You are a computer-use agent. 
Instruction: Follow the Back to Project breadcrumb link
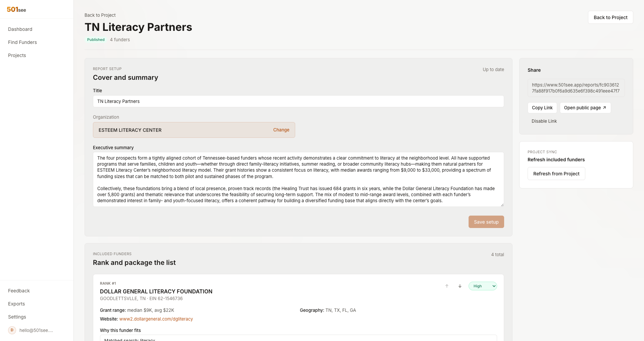point(100,15)
